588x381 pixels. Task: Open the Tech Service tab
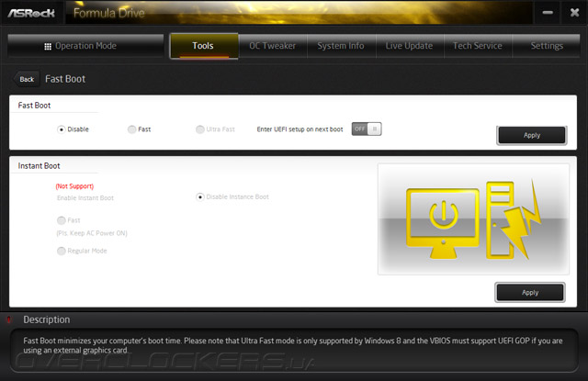[478, 46]
